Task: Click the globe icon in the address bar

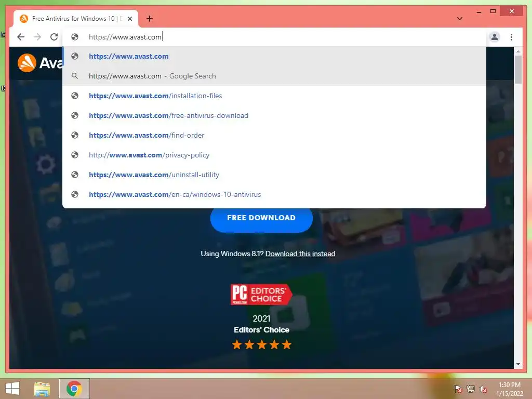Action: point(75,37)
